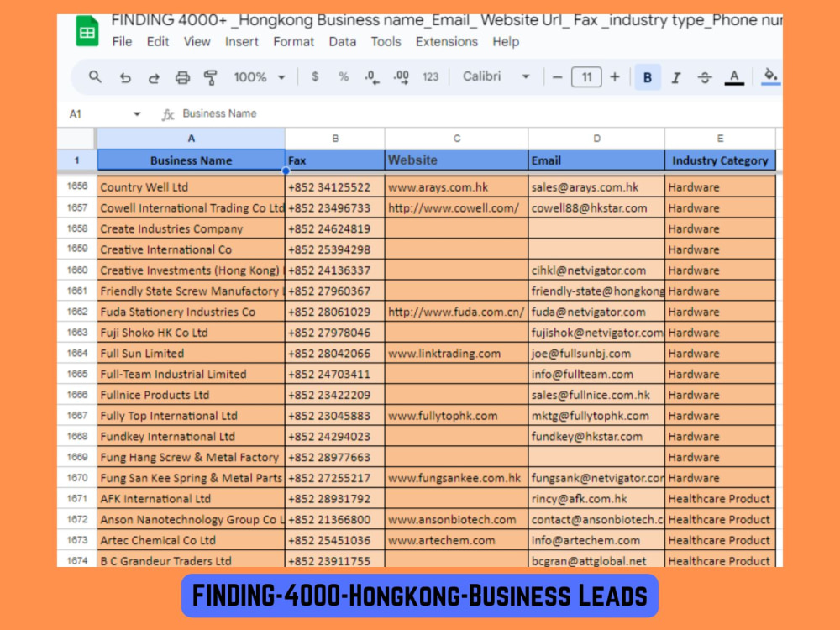Open the Extensions menu

point(446,42)
